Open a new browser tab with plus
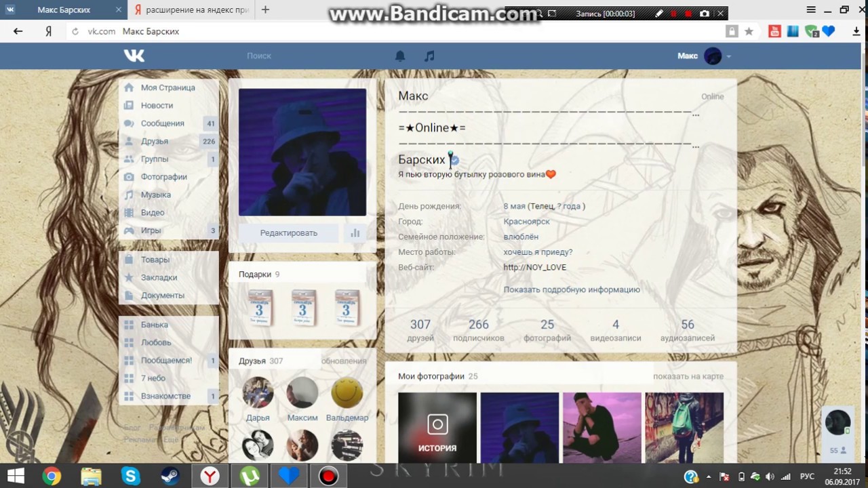This screenshot has height=488, width=868. pyautogui.click(x=265, y=9)
